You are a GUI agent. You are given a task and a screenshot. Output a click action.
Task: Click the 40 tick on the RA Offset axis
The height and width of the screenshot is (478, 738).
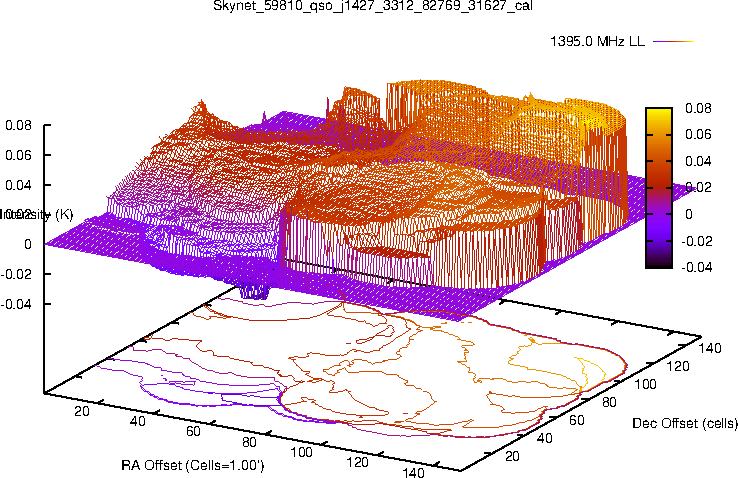coord(137,421)
